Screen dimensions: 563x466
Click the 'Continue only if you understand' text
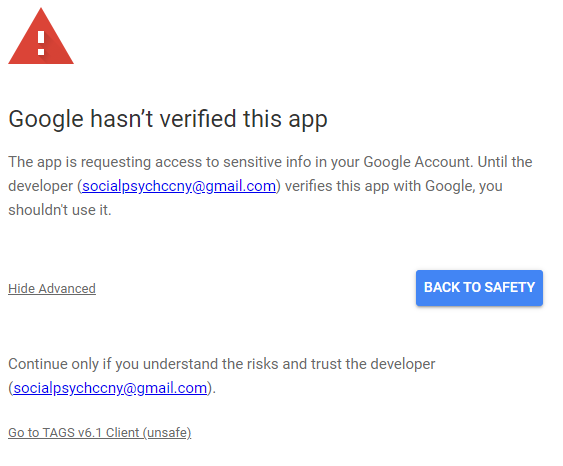click(x=114, y=364)
